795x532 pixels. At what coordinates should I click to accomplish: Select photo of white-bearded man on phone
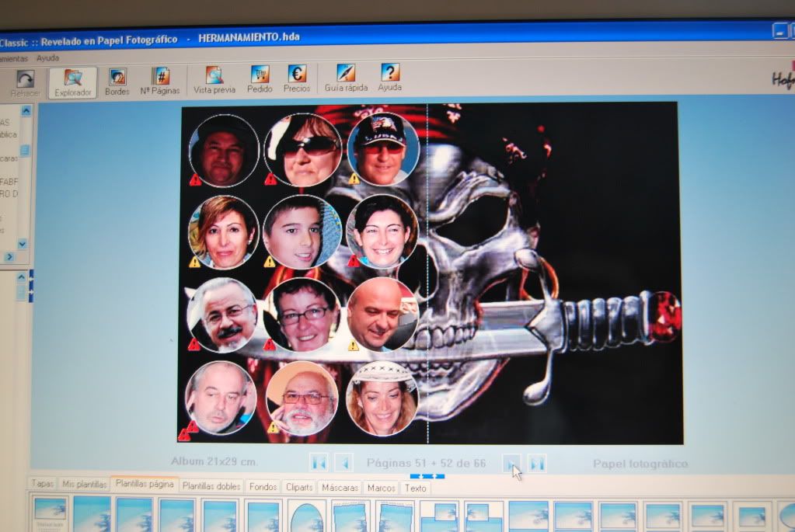coord(302,398)
